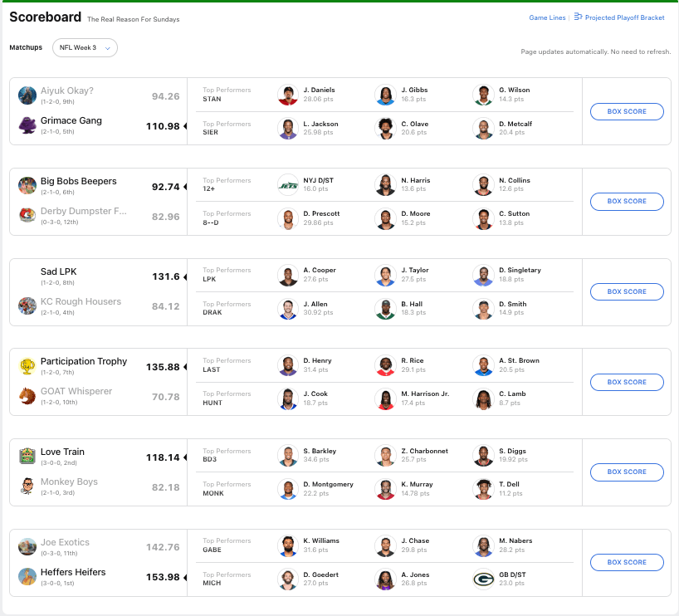Screen dimensions: 679x616
Task: Click the Participation Trophy team icon
Action: [27, 366]
